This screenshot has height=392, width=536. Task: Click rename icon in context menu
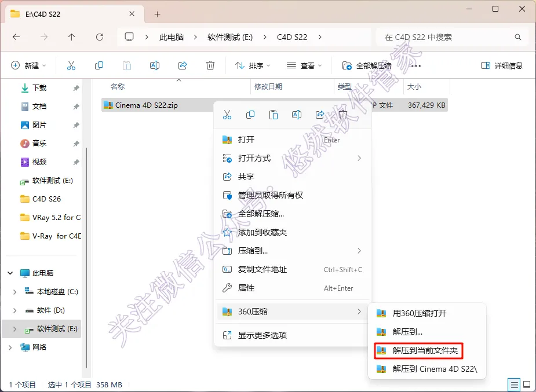[x=296, y=115]
